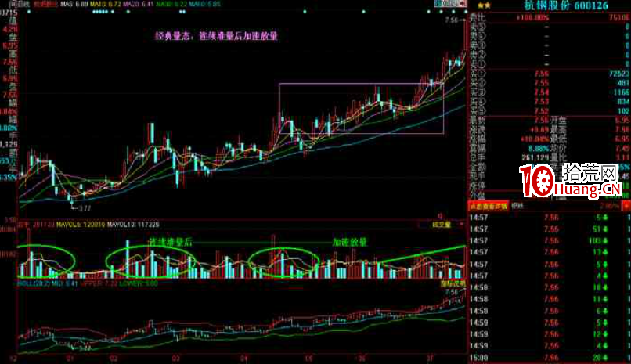
Task: Toggle the red adjustment button beside period label
Action: coord(45,5)
